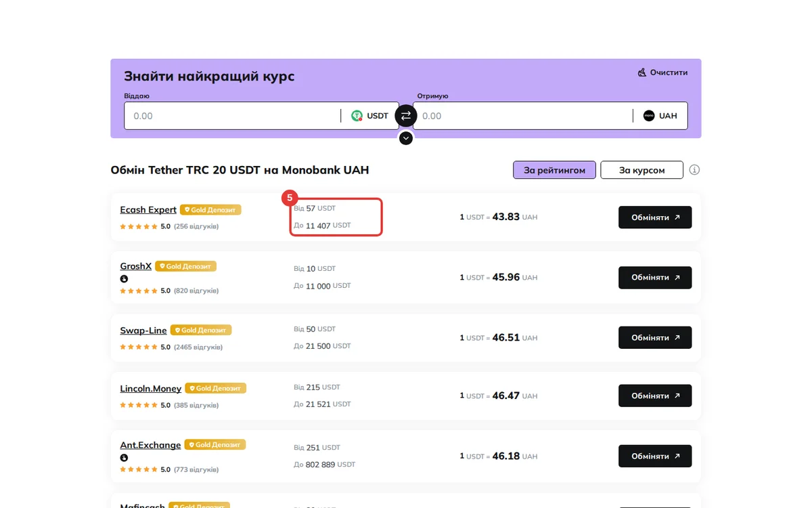Open the Ecash Expert exchanger link
This screenshot has height=508, width=812.
(148, 210)
